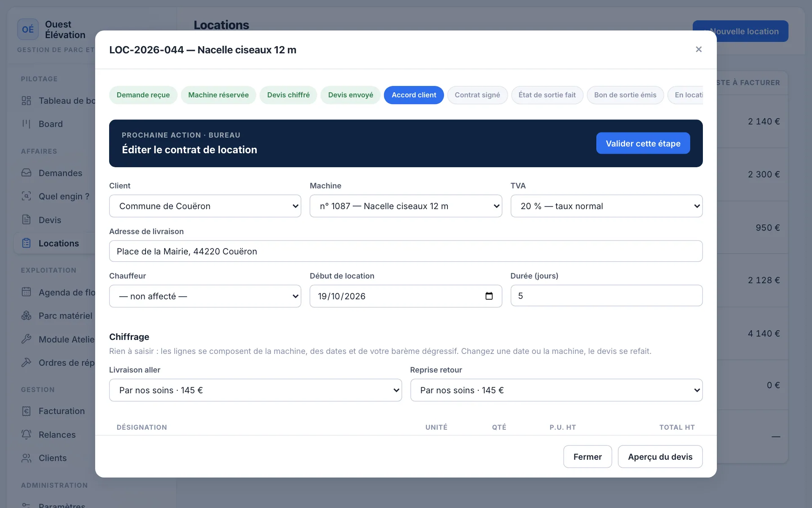812x508 pixels.
Task: Click the Fermer button
Action: (x=587, y=457)
